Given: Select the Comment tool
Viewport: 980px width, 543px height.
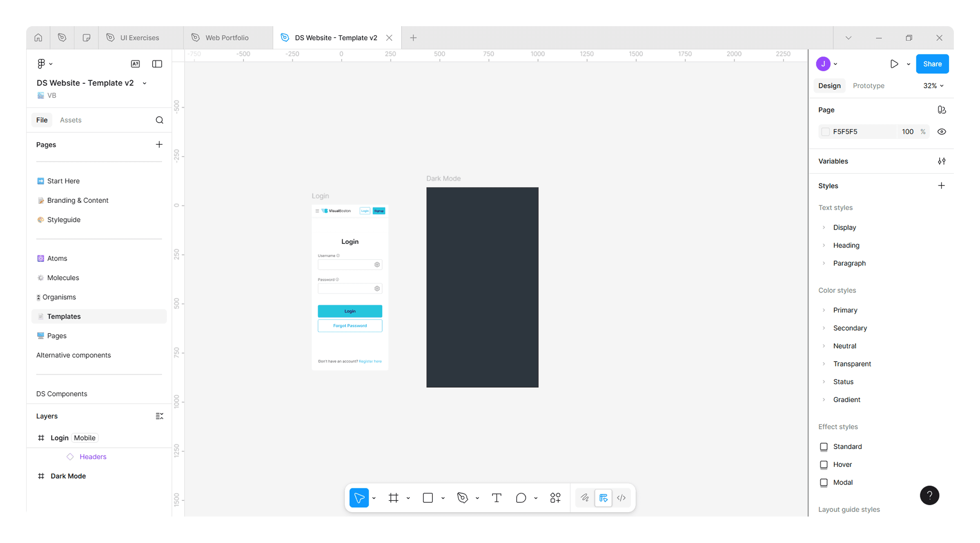Looking at the screenshot, I should [x=521, y=498].
